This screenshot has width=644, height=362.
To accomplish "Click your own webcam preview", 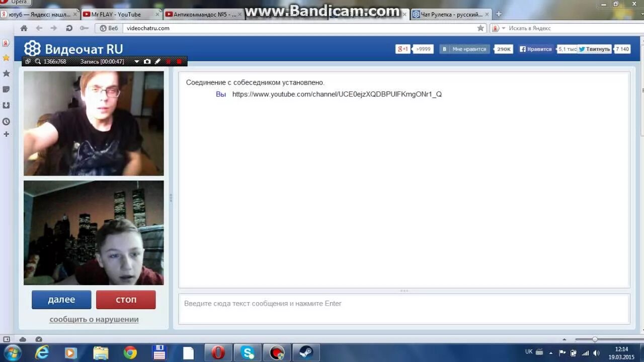I will point(94,233).
